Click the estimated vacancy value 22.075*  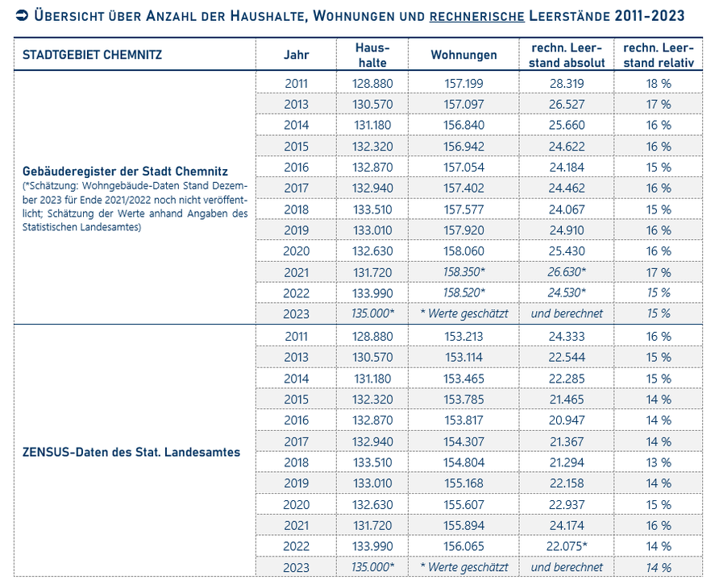(x=567, y=546)
